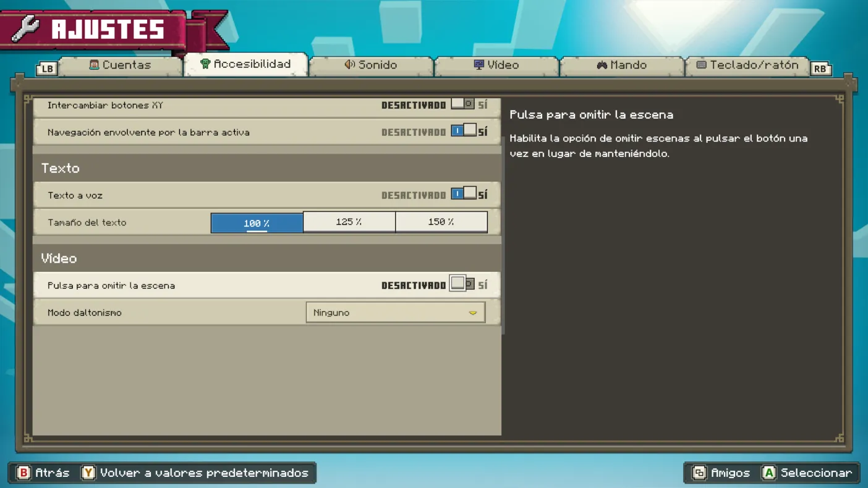868x488 pixels.
Task: Switch to Teclado/ratón tab
Action: 747,65
